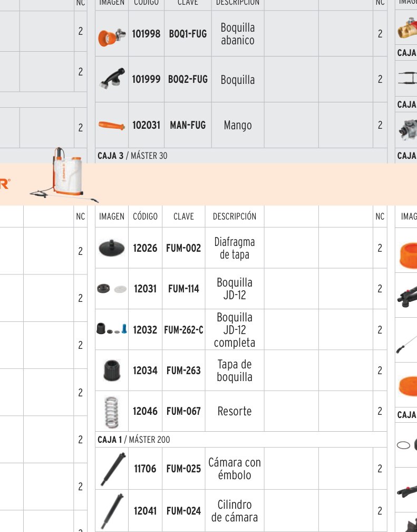The width and height of the screenshot is (417, 532).
Task: Select code 101999
Action: [x=146, y=79]
